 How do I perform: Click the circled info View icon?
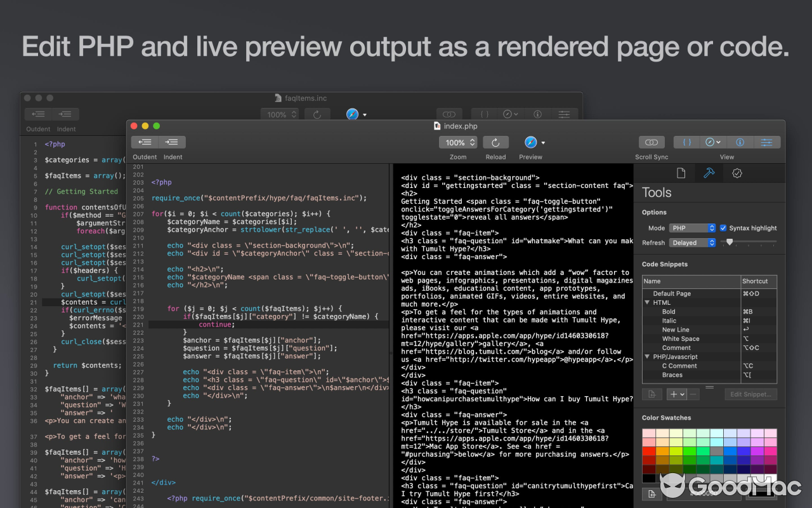739,142
